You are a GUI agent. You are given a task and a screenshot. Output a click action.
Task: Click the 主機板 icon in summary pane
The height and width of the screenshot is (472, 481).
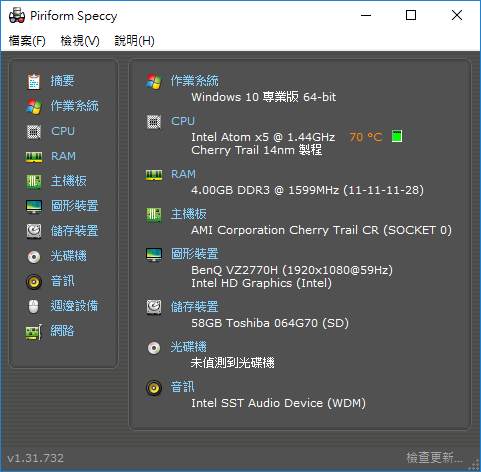coord(154,215)
